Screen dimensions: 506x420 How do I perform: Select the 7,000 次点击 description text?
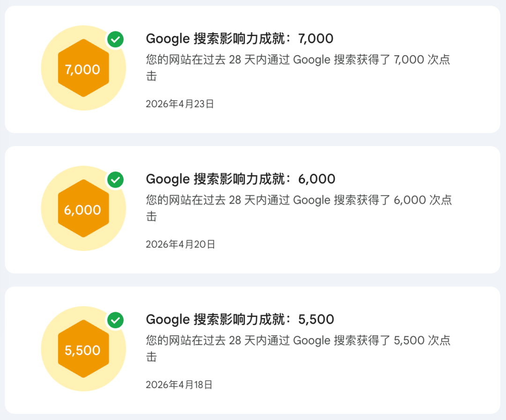coord(298,68)
